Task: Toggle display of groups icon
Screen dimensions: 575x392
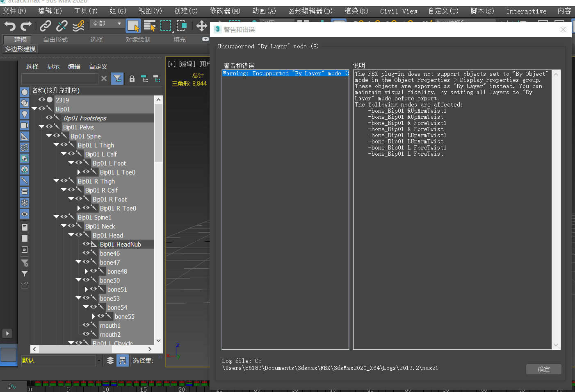Action: (x=25, y=159)
